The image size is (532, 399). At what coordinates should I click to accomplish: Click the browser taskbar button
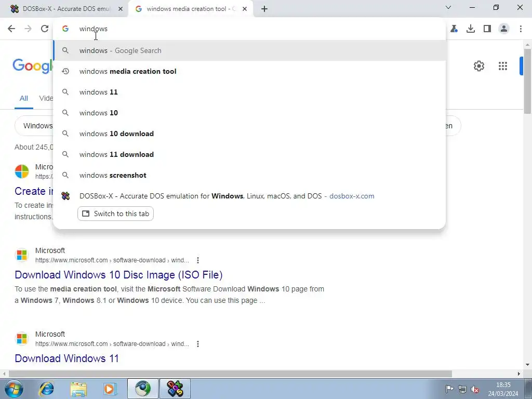pos(143,389)
